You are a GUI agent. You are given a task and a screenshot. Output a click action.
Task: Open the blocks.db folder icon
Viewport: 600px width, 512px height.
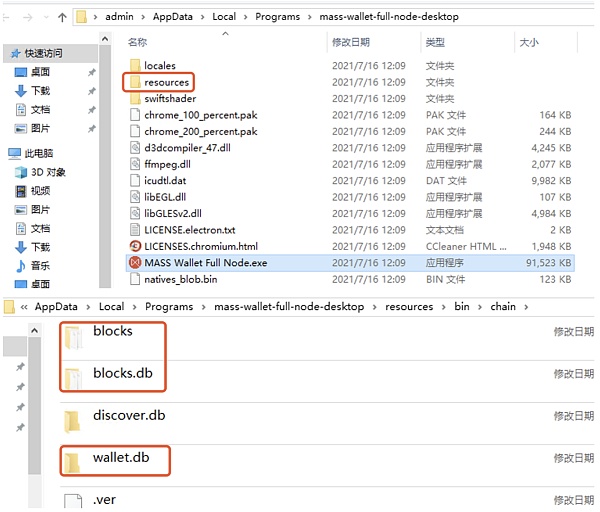coord(73,378)
